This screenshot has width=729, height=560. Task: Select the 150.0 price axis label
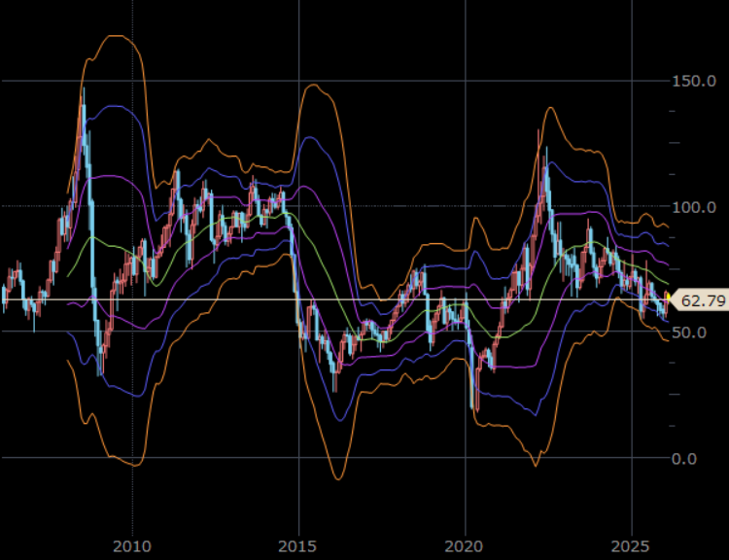693,81
